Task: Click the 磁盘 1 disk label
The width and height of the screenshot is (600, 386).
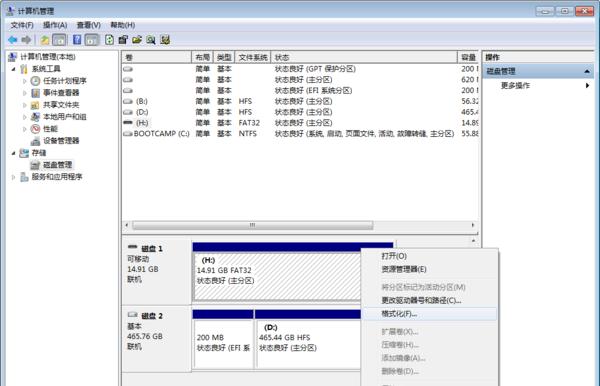Action: (152, 249)
